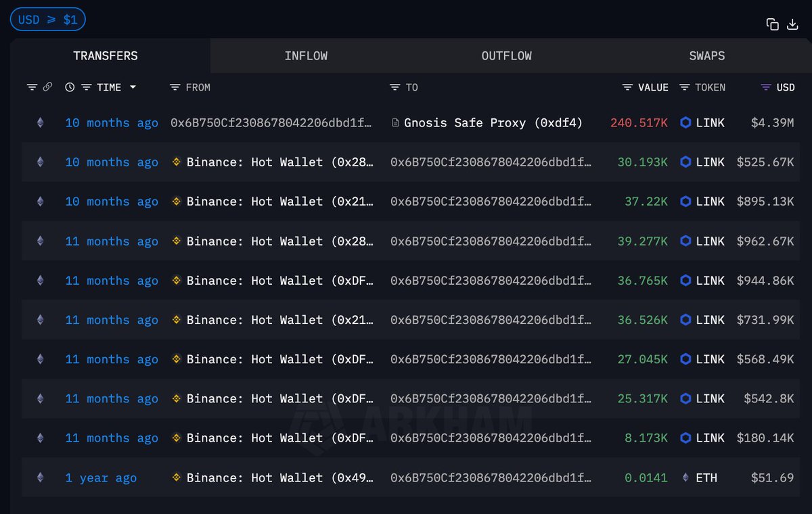This screenshot has height=514, width=812.
Task: Open the TOKEN column filter
Action: coord(685,87)
